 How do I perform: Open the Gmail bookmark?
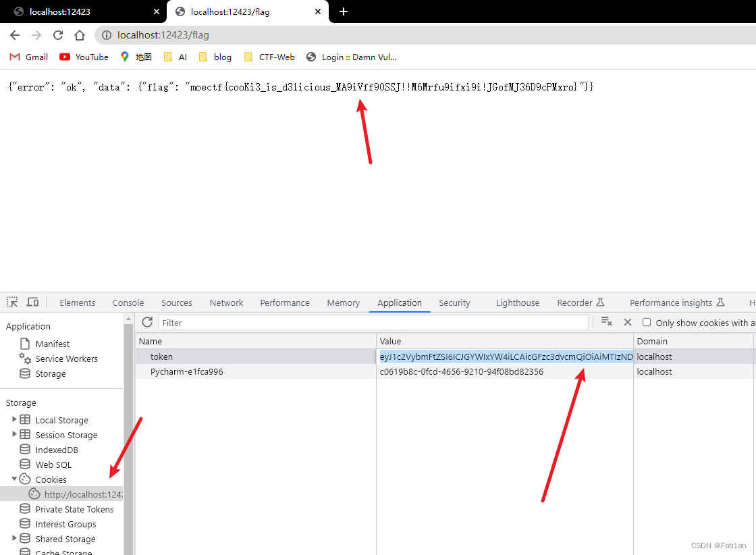point(29,57)
